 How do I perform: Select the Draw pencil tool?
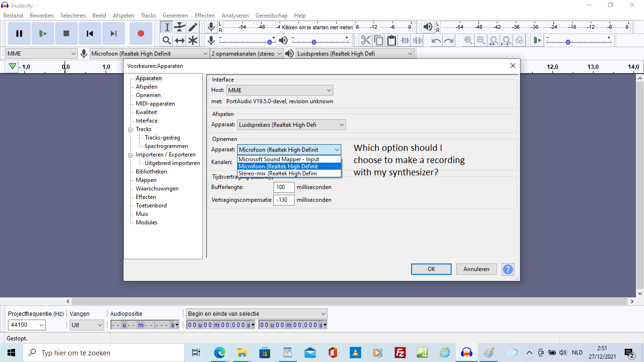click(193, 27)
